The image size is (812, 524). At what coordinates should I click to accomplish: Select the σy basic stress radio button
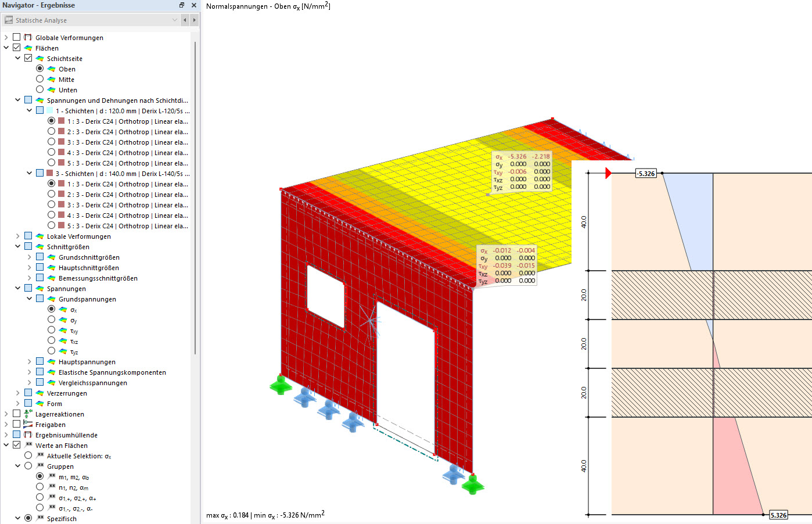[x=51, y=320]
